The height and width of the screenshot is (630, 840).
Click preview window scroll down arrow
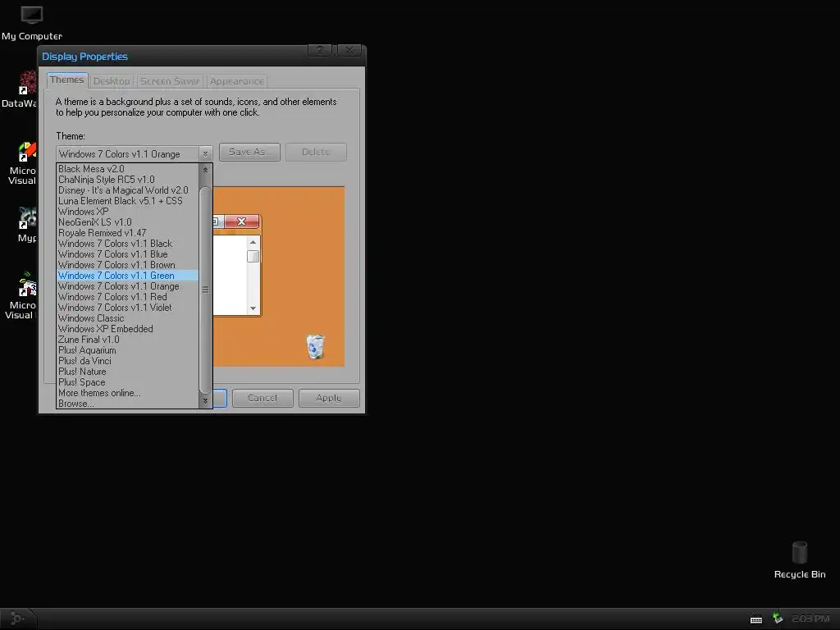point(253,308)
